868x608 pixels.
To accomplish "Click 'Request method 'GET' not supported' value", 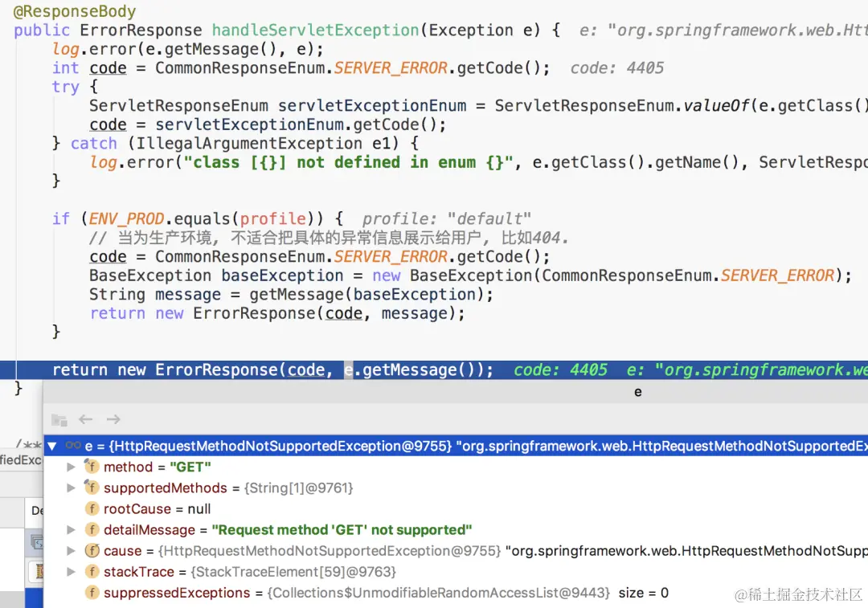I will [x=342, y=530].
